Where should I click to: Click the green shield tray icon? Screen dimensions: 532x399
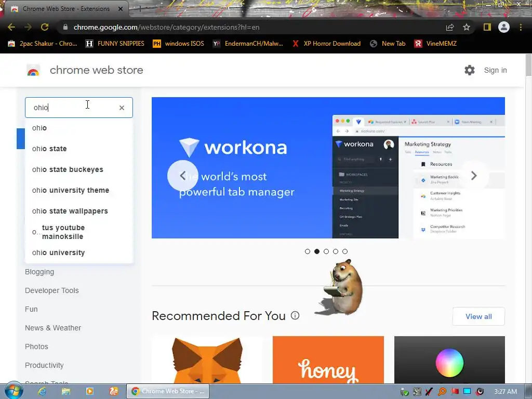pos(404,392)
